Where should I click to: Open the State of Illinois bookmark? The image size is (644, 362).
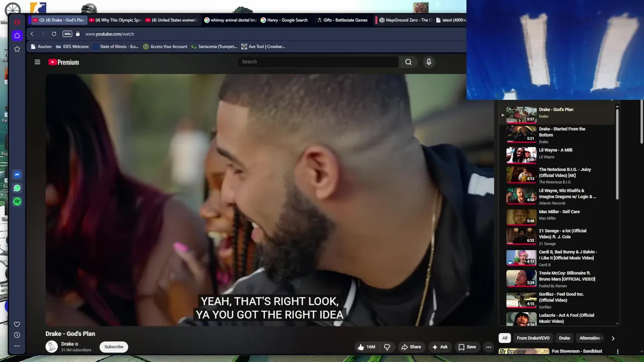116,46
